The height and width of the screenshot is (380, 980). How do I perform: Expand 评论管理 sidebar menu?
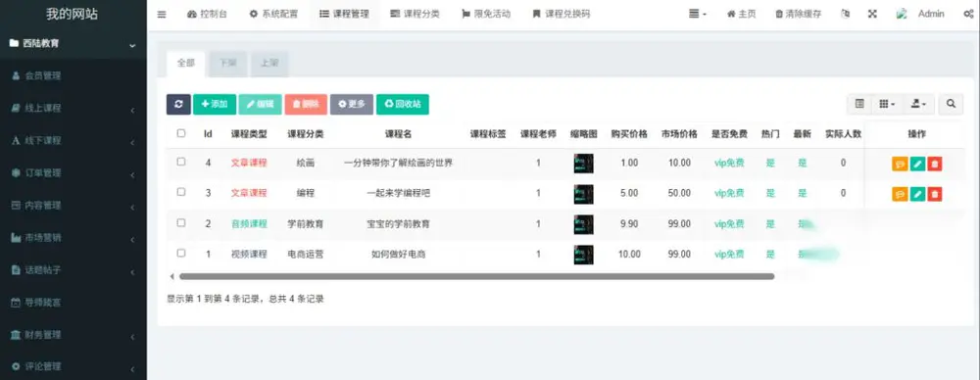pos(73,366)
